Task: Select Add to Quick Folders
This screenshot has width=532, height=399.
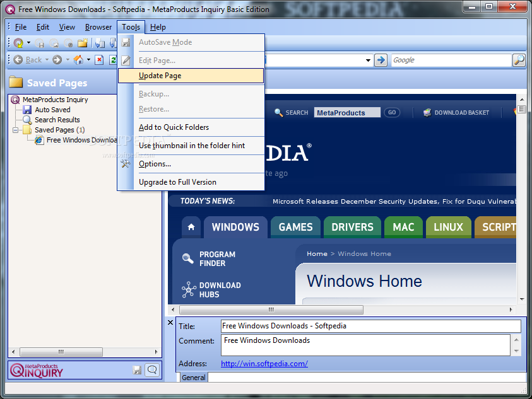Action: pyautogui.click(x=191, y=127)
